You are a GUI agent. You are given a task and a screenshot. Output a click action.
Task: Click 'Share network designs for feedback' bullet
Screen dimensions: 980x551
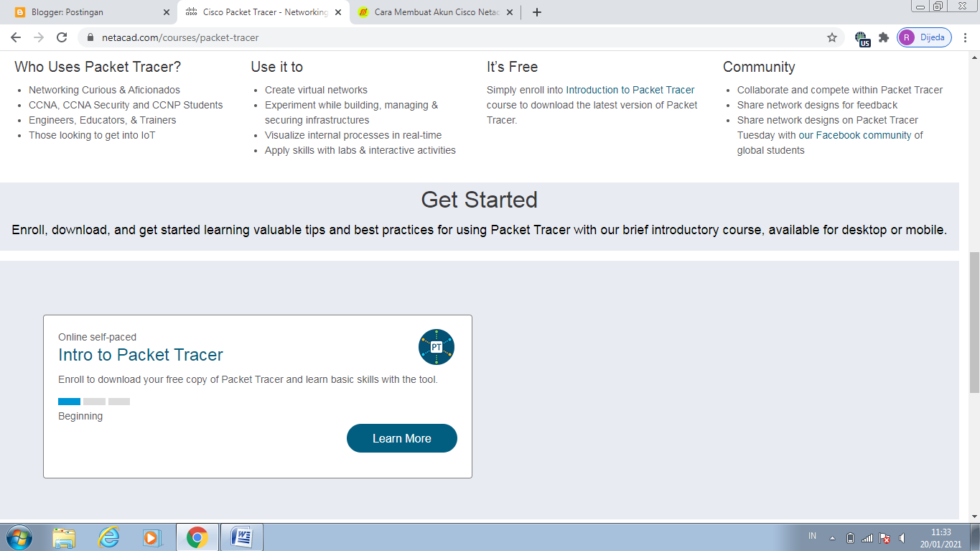tap(817, 105)
